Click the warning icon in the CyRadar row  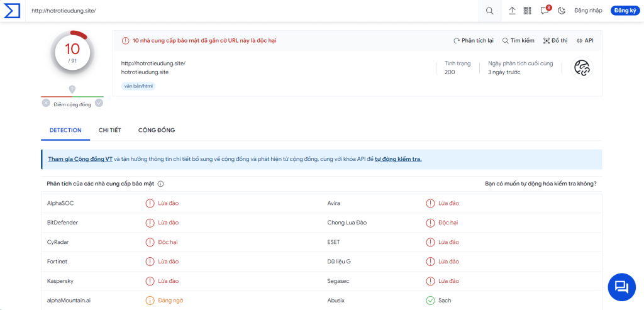click(150, 242)
